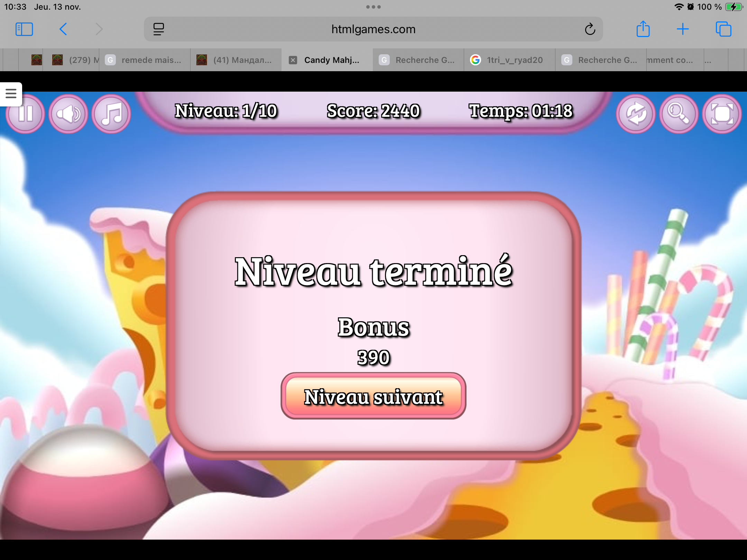Image resolution: width=747 pixels, height=560 pixels.
Task: Reload the htmlgames.com page
Action: click(x=590, y=29)
